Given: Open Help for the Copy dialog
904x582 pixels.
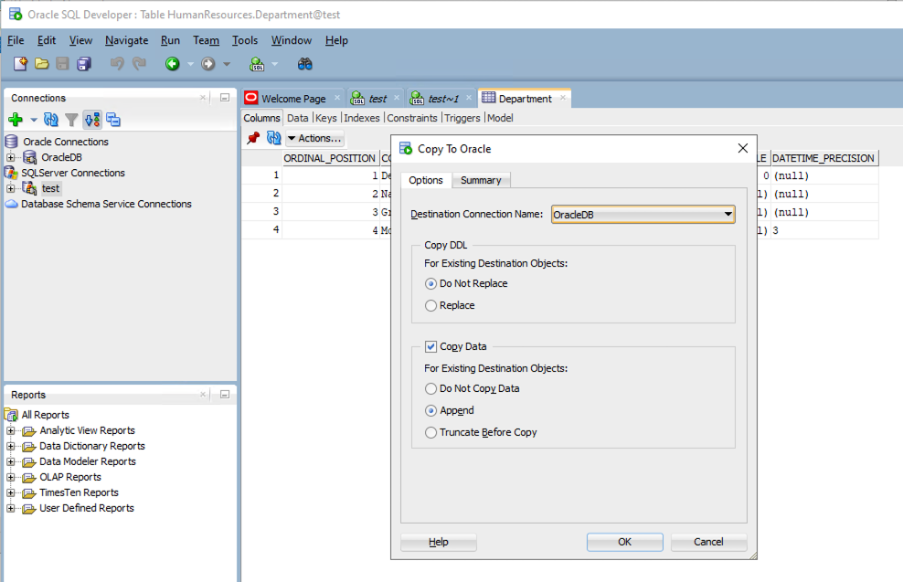Looking at the screenshot, I should click(437, 541).
